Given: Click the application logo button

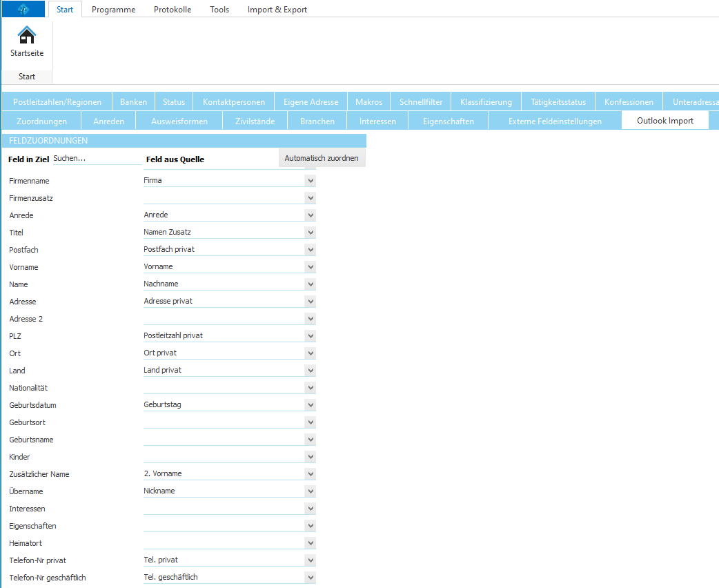Looking at the screenshot, I should 23,9.
